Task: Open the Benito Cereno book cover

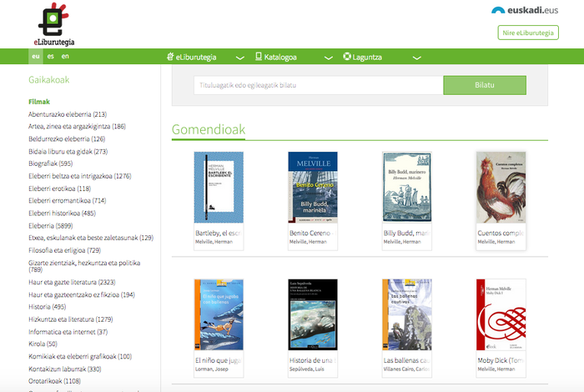Action: tap(312, 186)
